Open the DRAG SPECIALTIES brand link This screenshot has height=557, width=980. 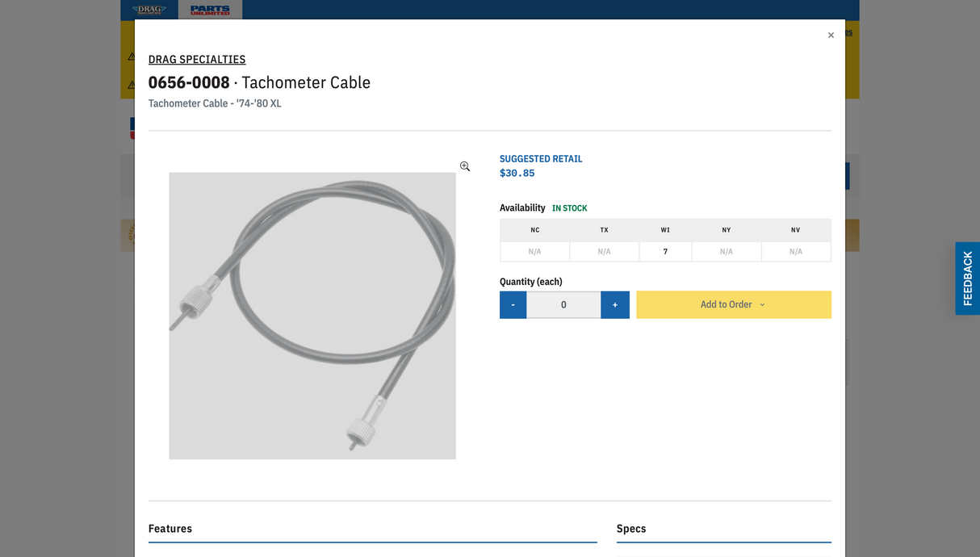[197, 59]
